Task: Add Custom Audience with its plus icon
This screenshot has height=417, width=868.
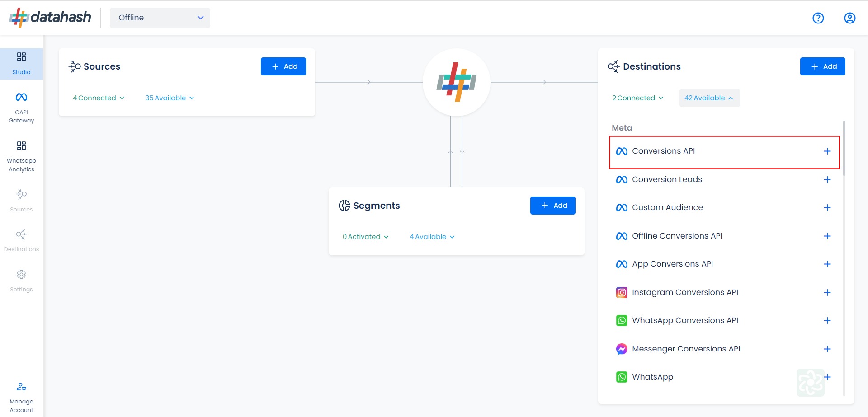Action: coord(827,208)
